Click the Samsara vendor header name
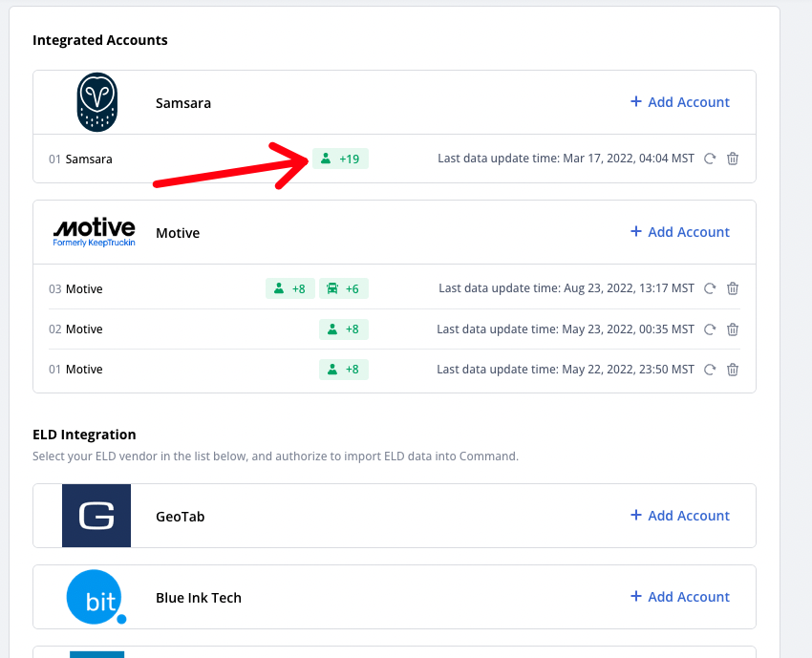The width and height of the screenshot is (812, 658). 183,103
